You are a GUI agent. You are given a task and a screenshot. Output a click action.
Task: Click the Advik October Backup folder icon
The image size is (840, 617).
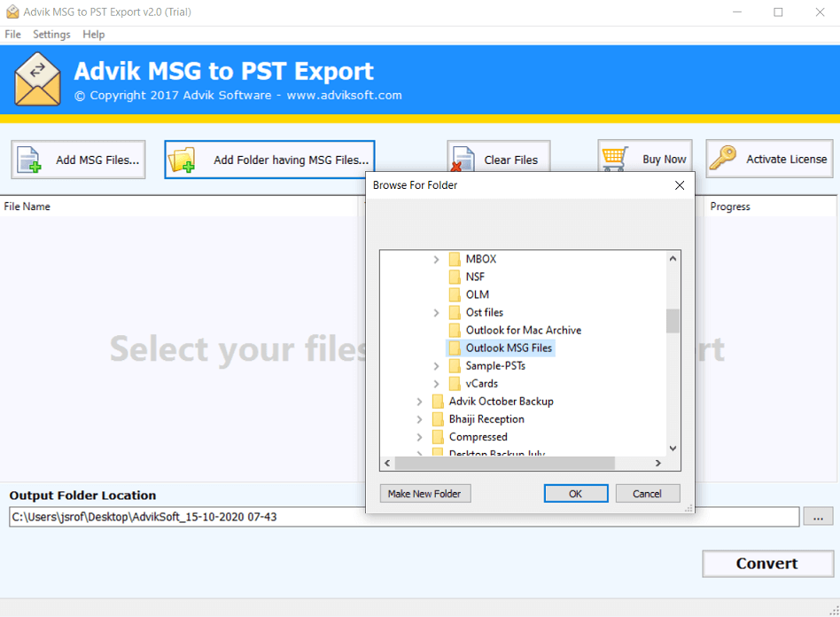point(438,402)
